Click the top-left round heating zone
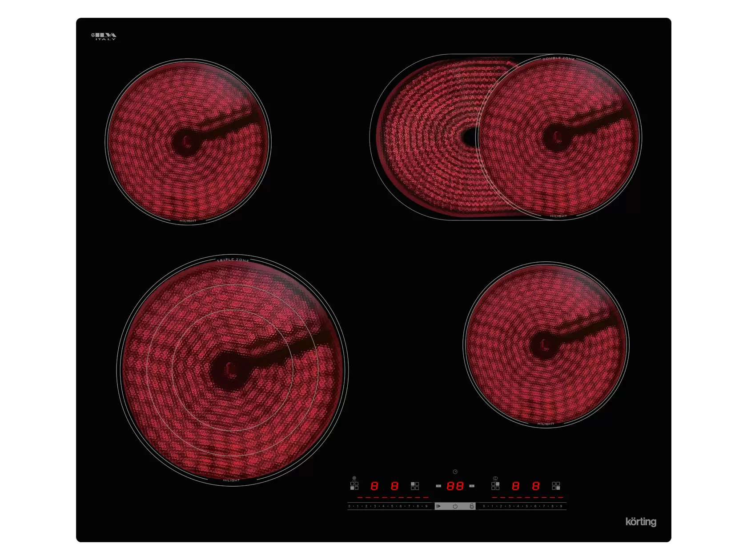This screenshot has width=747, height=560. point(188,142)
